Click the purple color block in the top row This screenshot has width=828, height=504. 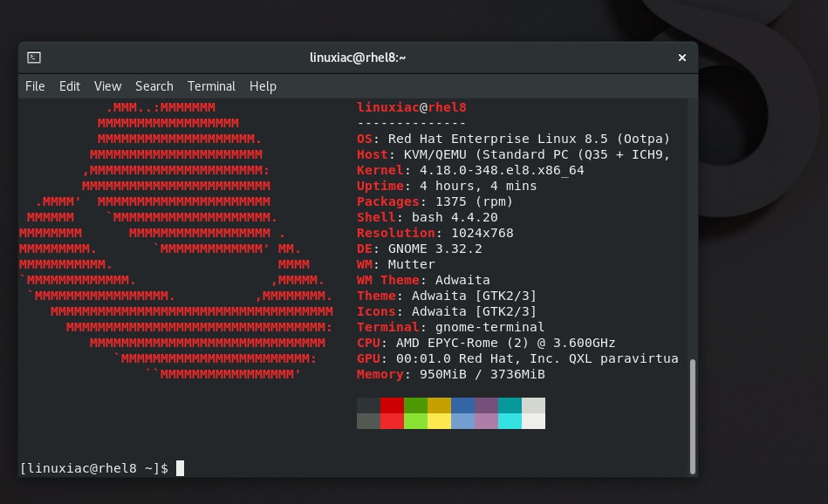486,405
